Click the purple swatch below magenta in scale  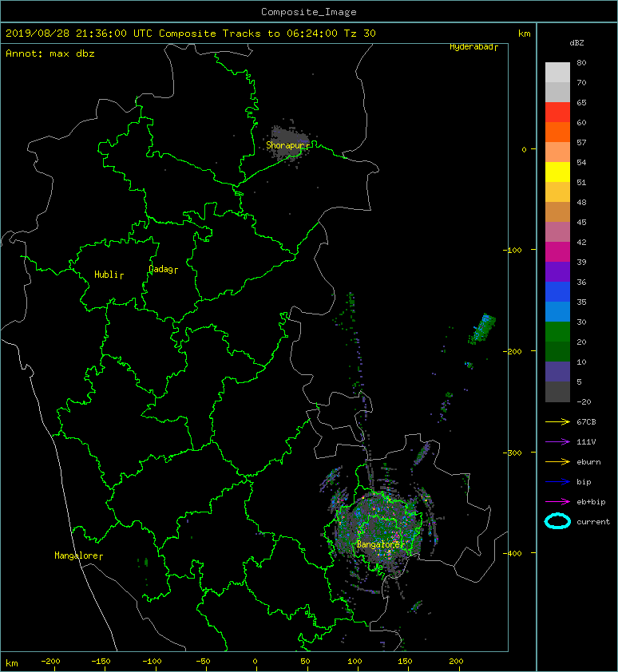pos(557,271)
